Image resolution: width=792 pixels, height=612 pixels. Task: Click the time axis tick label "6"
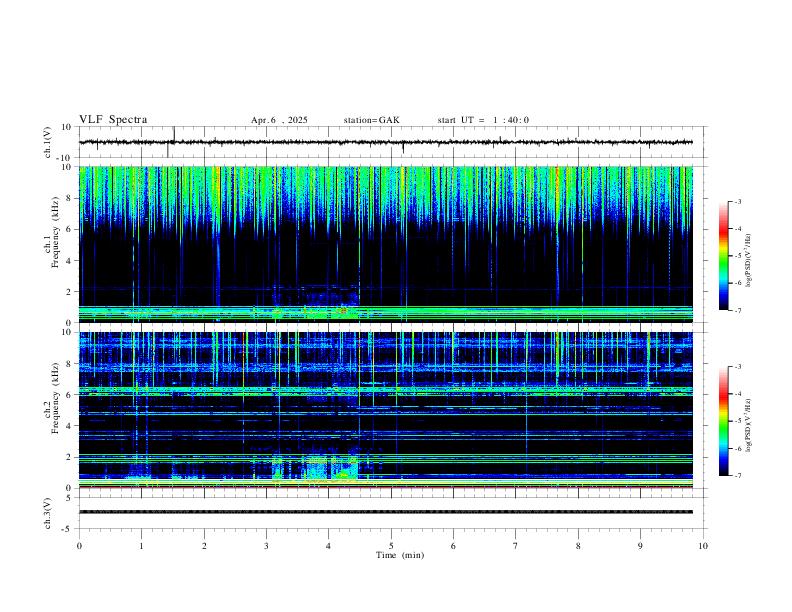[454, 546]
